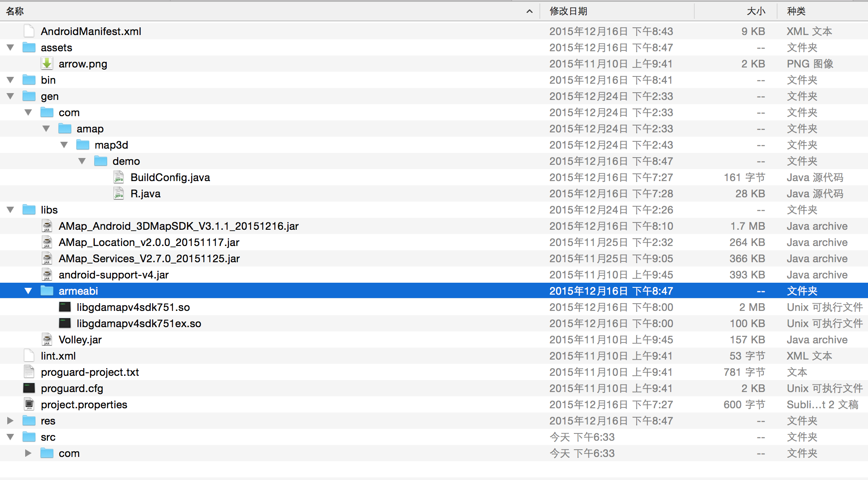Viewport: 868px width, 480px height.
Task: Expand the res folder
Action: (x=11, y=421)
